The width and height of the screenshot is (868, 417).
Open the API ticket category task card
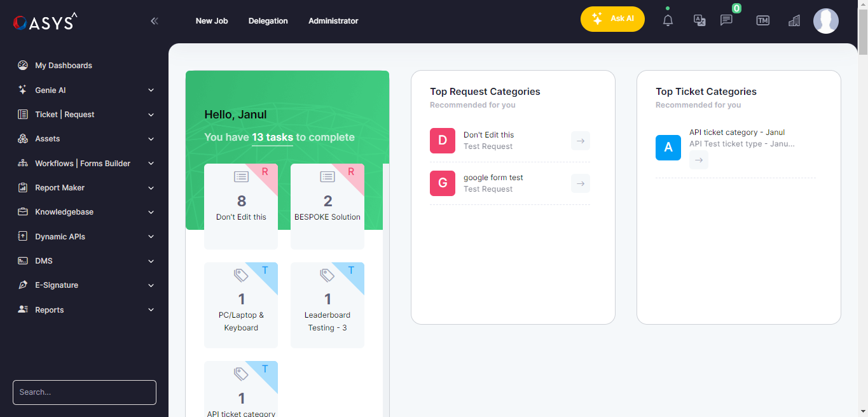tap(241, 389)
